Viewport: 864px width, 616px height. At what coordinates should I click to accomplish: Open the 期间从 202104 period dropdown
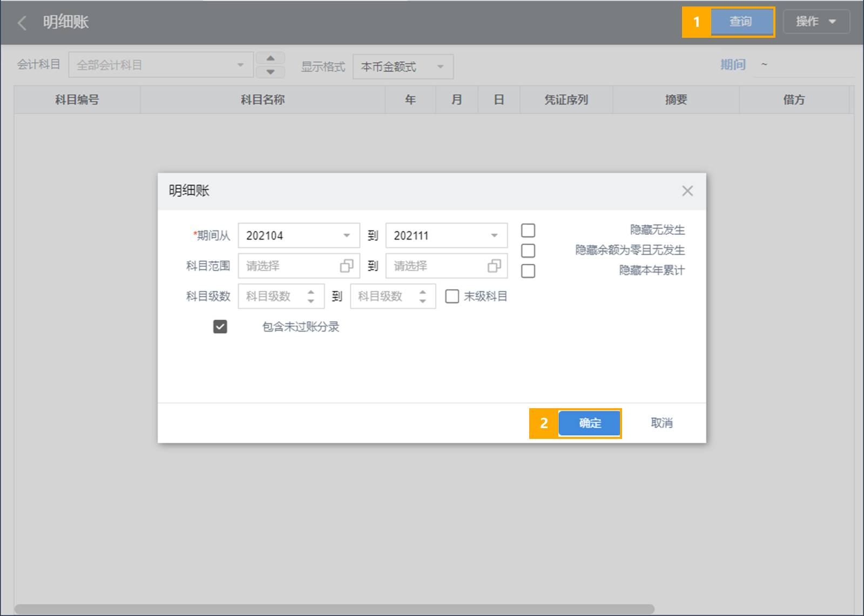[x=299, y=235]
